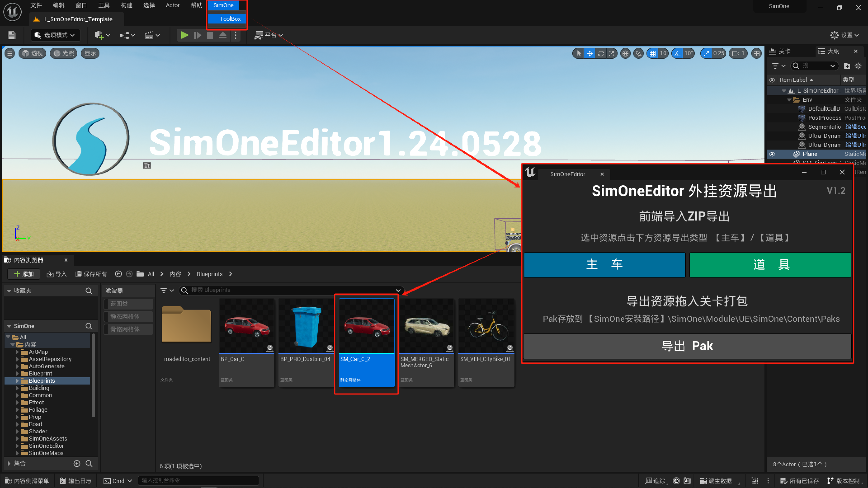Switch world/local coordinate globe icon

(x=625, y=53)
